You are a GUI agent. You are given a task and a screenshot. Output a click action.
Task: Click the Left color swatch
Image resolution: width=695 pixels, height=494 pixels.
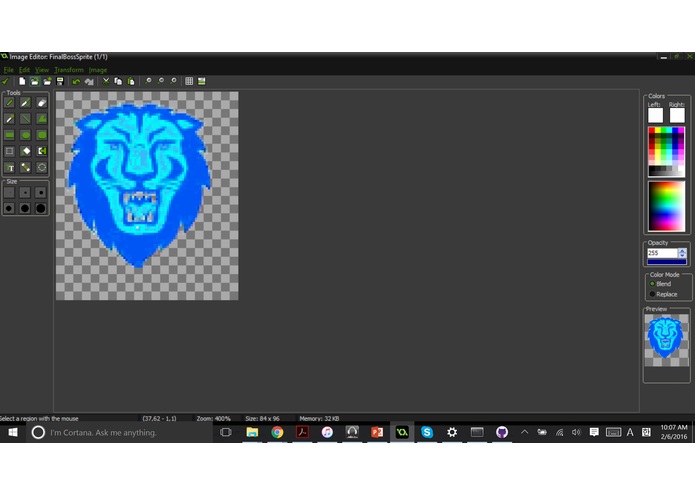click(655, 116)
